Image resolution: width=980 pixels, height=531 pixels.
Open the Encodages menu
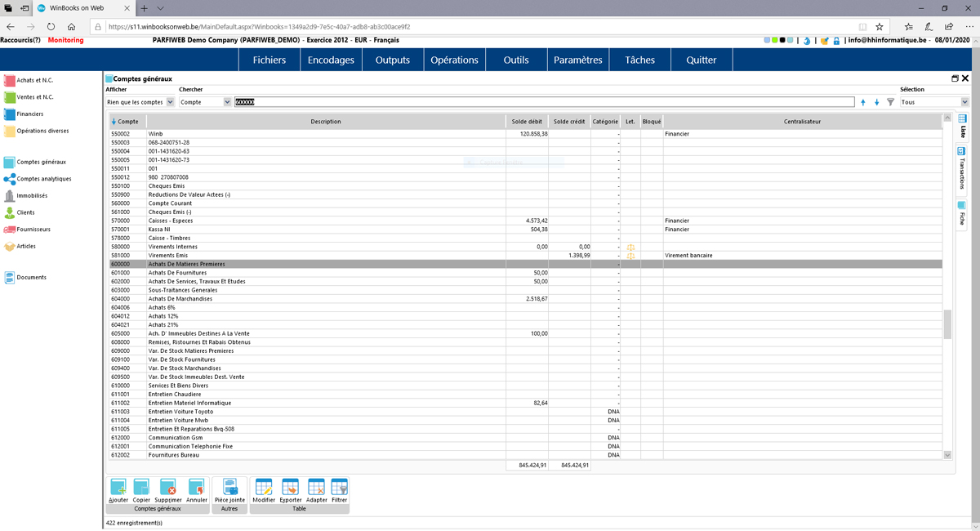(331, 60)
